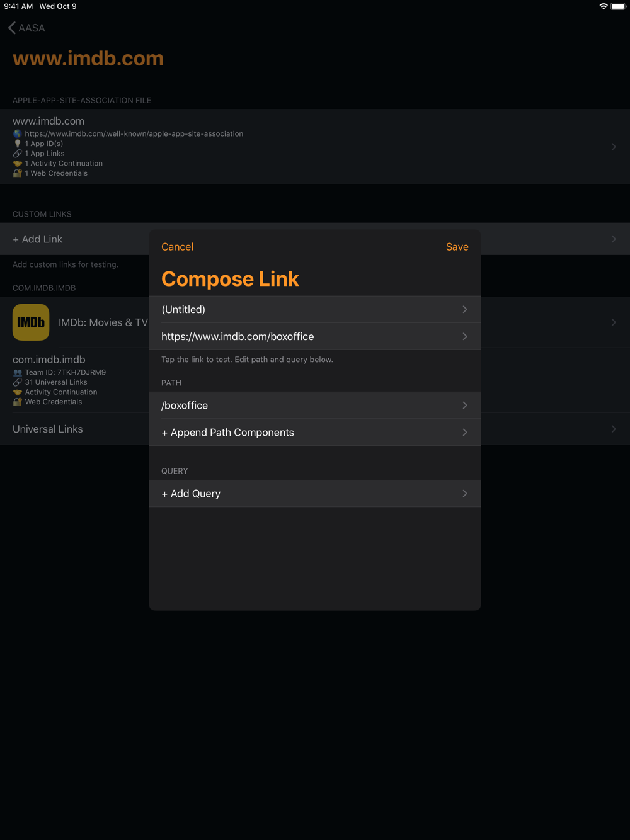Image resolution: width=630 pixels, height=840 pixels.
Task: Tap + Append Path Components
Action: (x=315, y=433)
